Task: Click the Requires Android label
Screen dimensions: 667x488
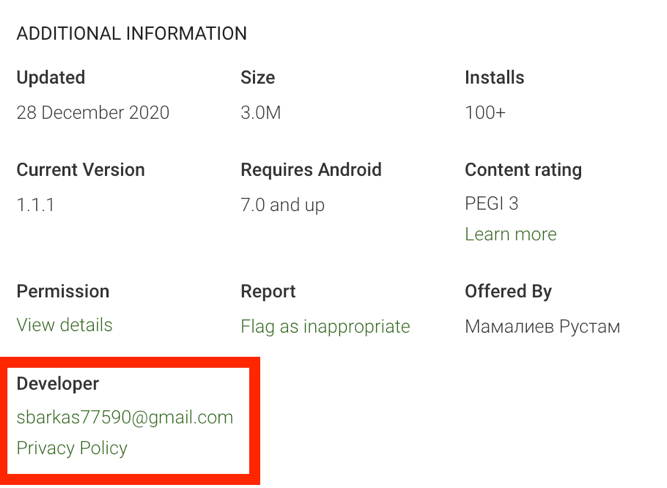Action: 311,170
